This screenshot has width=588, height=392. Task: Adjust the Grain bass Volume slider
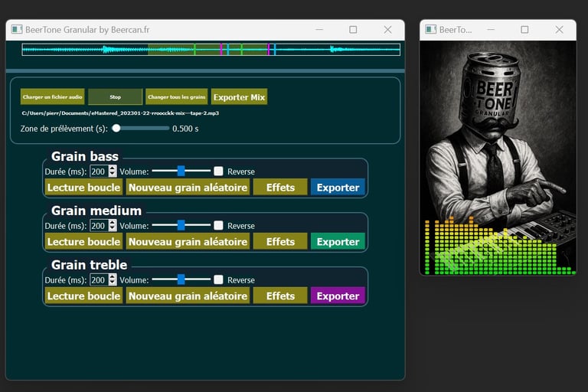[x=181, y=171]
